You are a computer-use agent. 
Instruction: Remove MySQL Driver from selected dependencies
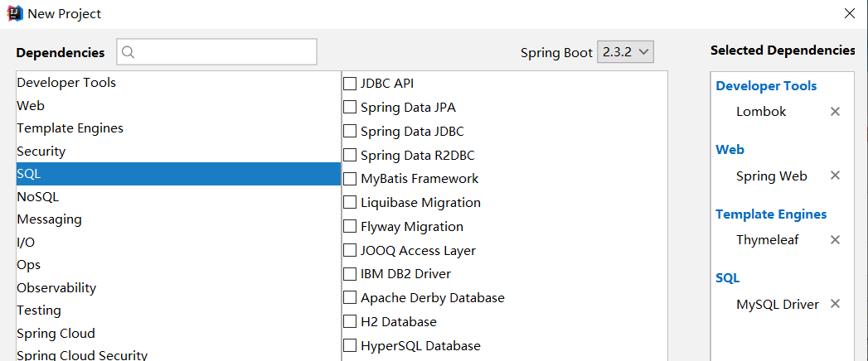coord(836,304)
